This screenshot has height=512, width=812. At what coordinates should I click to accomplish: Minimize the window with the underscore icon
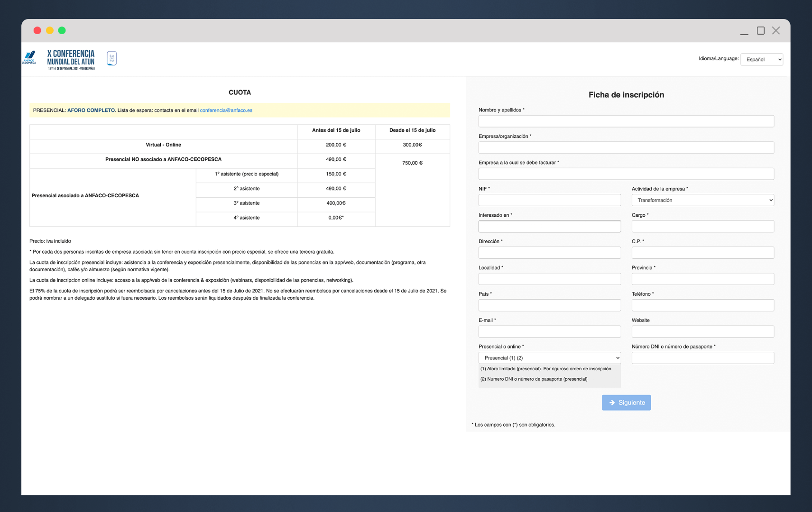pos(744,34)
